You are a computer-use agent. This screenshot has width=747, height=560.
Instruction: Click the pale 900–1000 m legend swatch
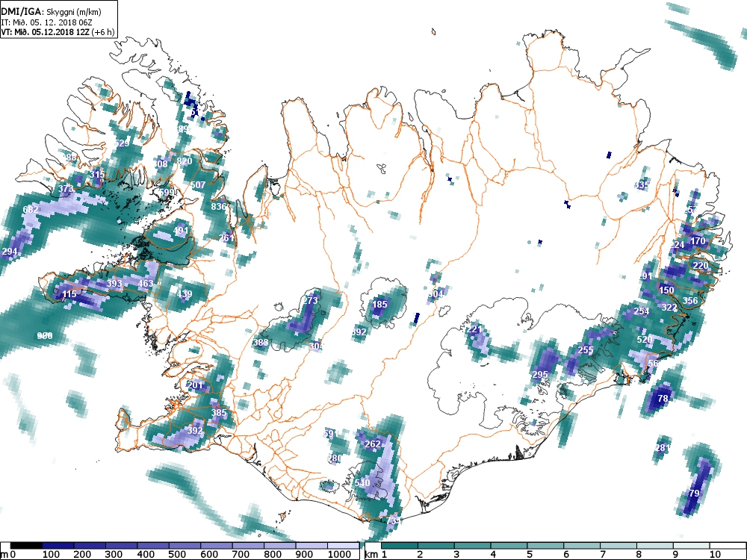pos(311,545)
